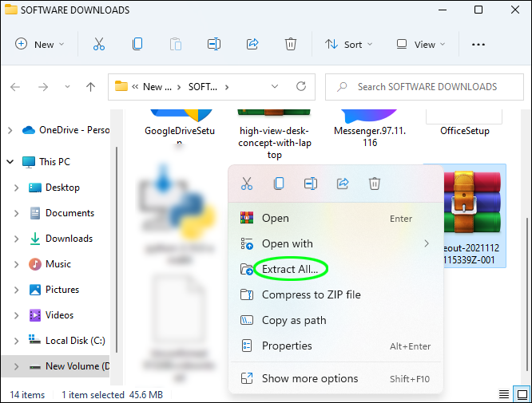This screenshot has height=403, width=532.
Task: Open Documents folder in sidebar
Action: [x=62, y=213]
